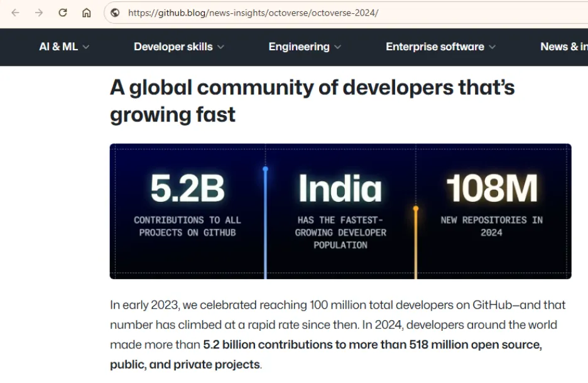Reload the page with the refresh icon
588x383 pixels.
(63, 13)
